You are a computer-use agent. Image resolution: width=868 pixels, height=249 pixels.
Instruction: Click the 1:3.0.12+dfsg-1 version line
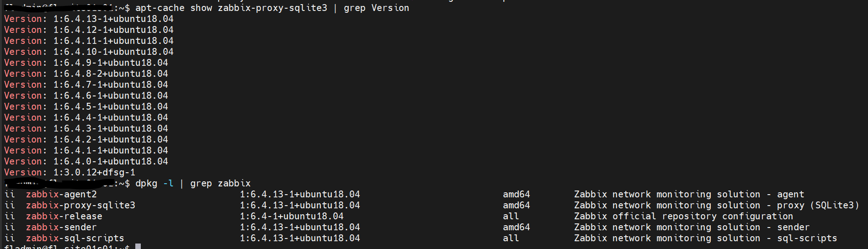pos(69,172)
